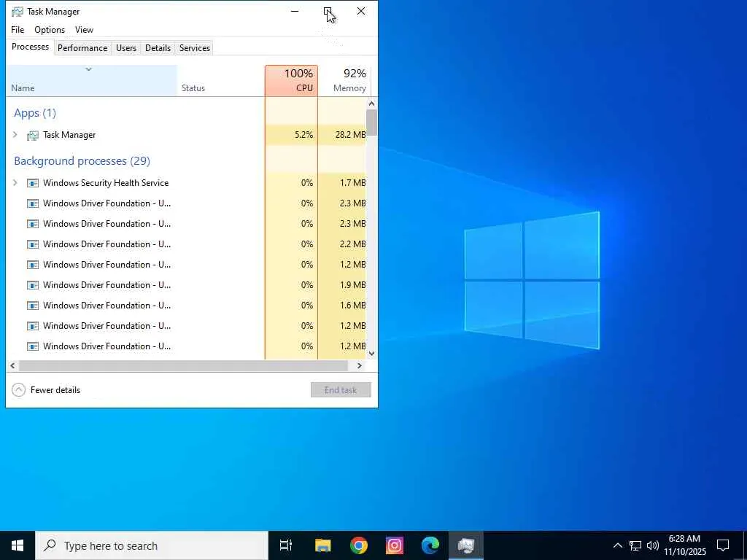Switch to the Services tab
747x560 pixels.
point(195,48)
